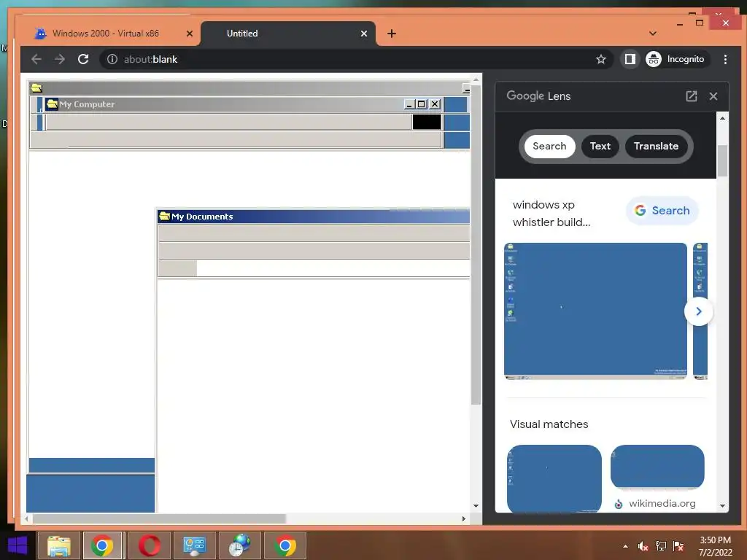Click the page vertical scrollbar up arrow
This screenshot has height=560, width=747.
click(x=476, y=79)
